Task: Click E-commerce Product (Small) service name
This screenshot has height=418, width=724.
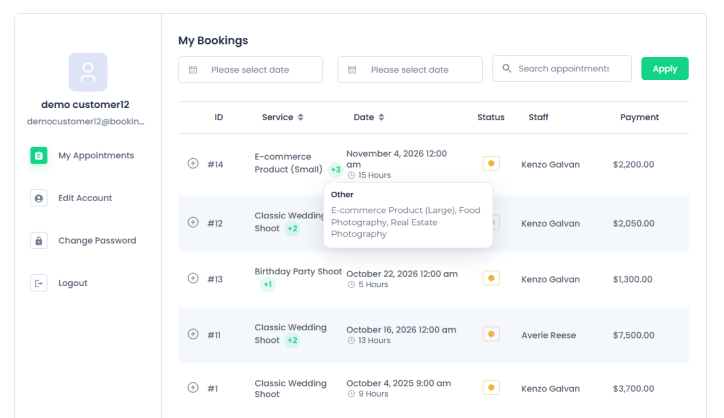Action: 289,163
